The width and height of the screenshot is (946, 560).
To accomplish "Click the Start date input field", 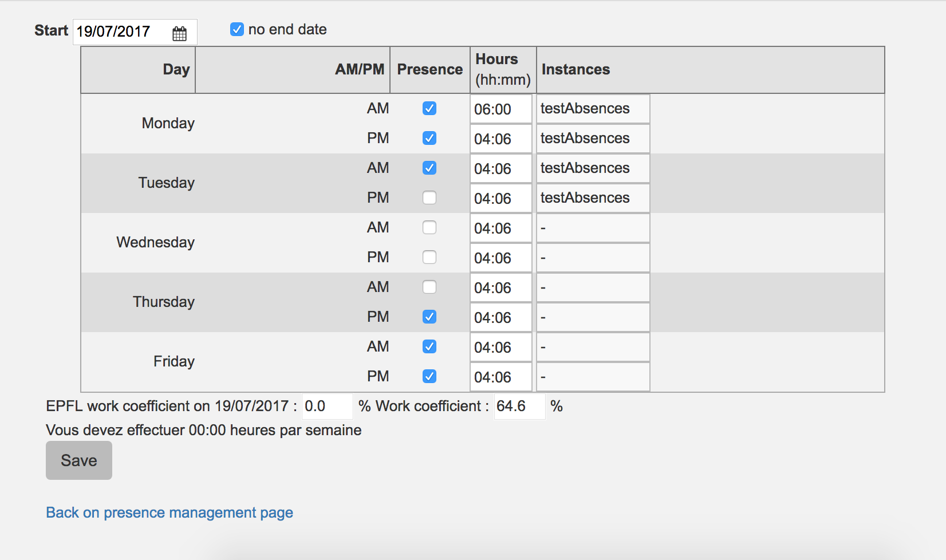I will [121, 32].
